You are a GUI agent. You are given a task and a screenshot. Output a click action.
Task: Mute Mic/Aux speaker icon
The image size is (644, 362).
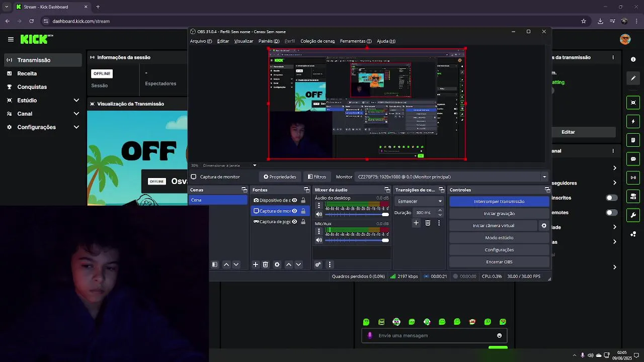tap(318, 240)
